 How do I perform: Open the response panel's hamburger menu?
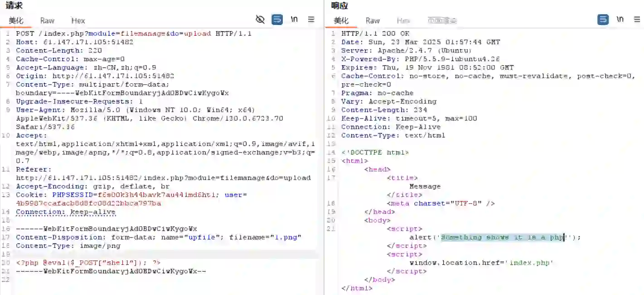tap(637, 19)
